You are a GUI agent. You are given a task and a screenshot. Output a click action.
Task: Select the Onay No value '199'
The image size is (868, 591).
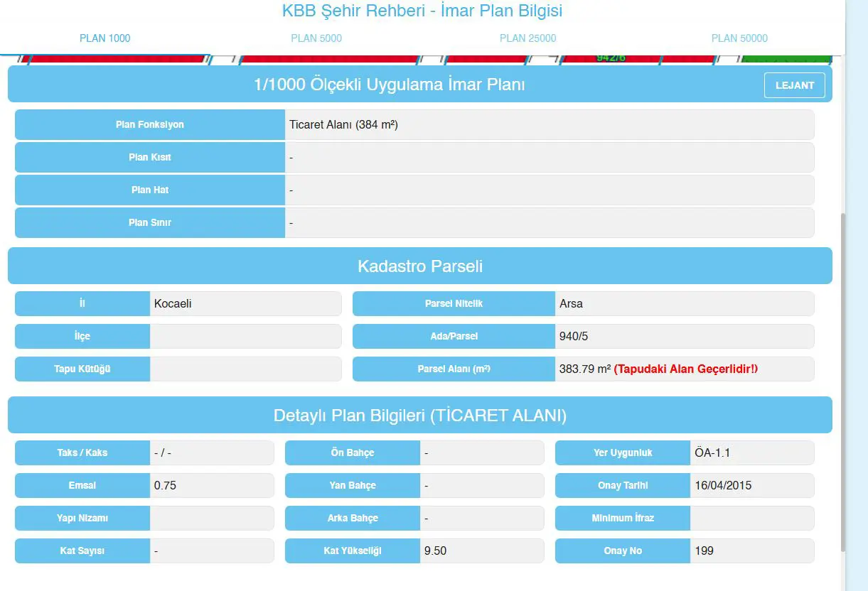[x=704, y=551]
